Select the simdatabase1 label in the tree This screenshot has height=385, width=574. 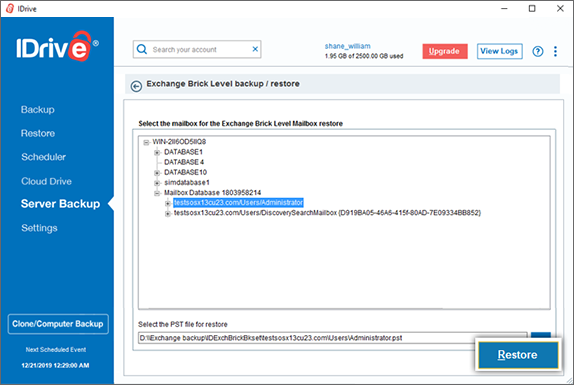click(x=187, y=183)
